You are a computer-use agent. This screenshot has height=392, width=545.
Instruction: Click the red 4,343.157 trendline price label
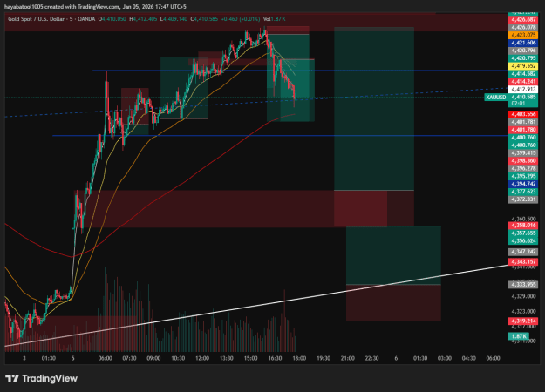pos(523,262)
